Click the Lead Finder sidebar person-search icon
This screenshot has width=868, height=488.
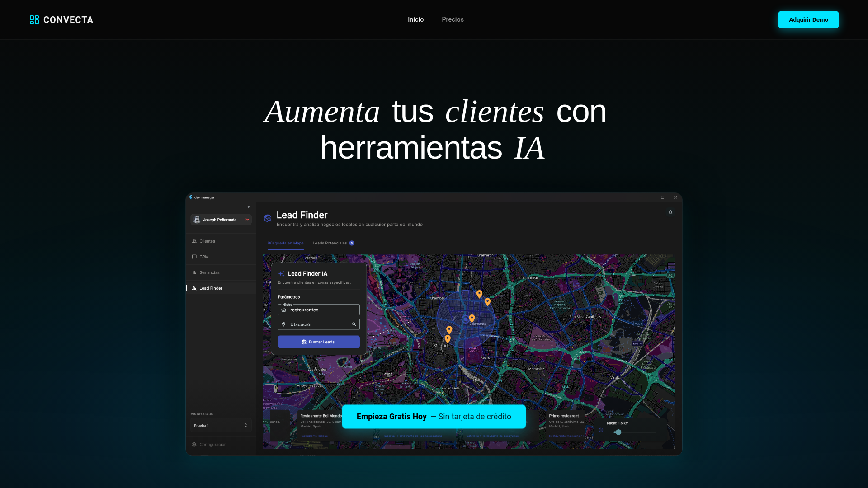click(194, 288)
